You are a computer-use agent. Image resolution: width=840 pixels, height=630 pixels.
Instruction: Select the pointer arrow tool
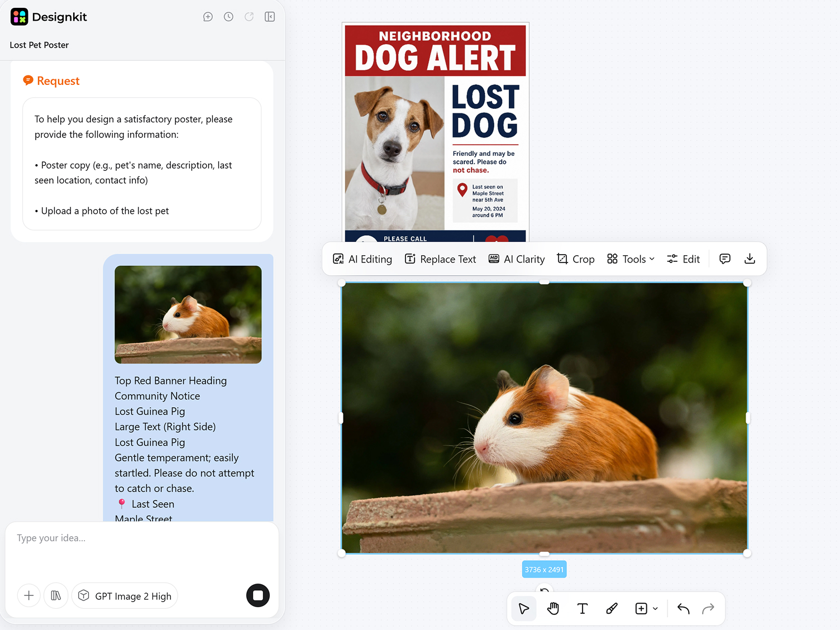524,609
